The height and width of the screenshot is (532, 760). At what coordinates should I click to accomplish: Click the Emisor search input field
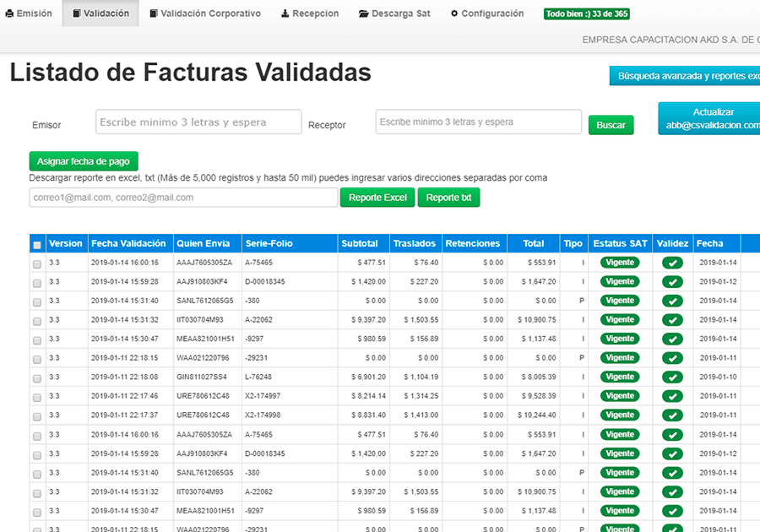(198, 122)
